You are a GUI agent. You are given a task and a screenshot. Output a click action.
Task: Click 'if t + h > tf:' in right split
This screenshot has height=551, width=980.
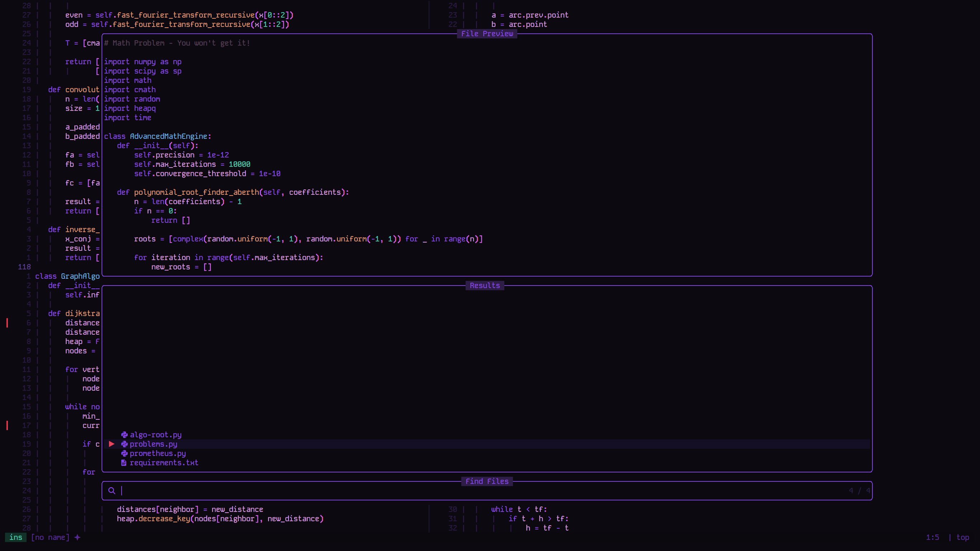(539, 519)
